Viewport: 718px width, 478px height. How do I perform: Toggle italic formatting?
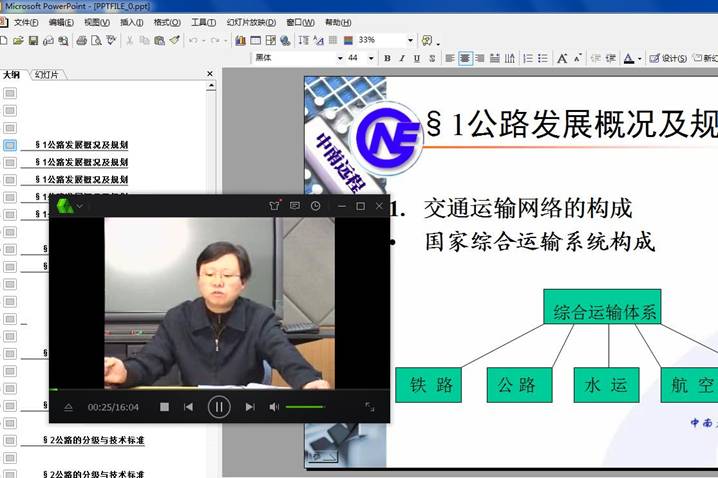[x=402, y=58]
